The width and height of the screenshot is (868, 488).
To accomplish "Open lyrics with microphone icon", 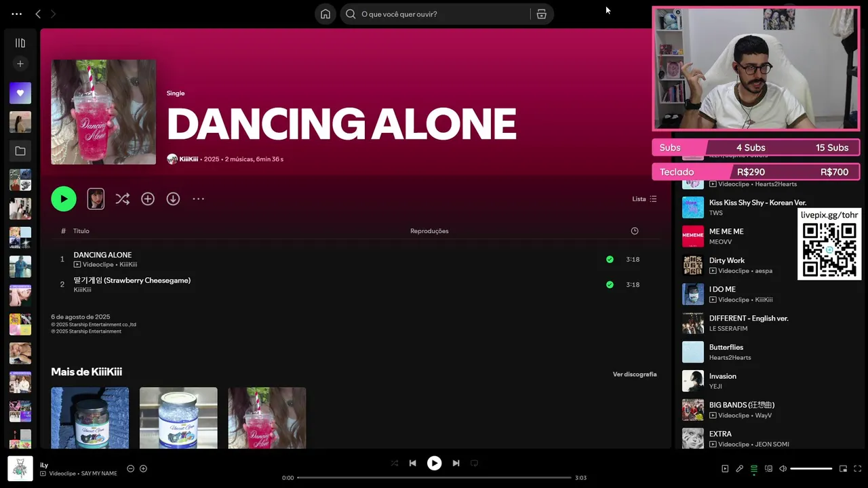I will pyautogui.click(x=739, y=468).
